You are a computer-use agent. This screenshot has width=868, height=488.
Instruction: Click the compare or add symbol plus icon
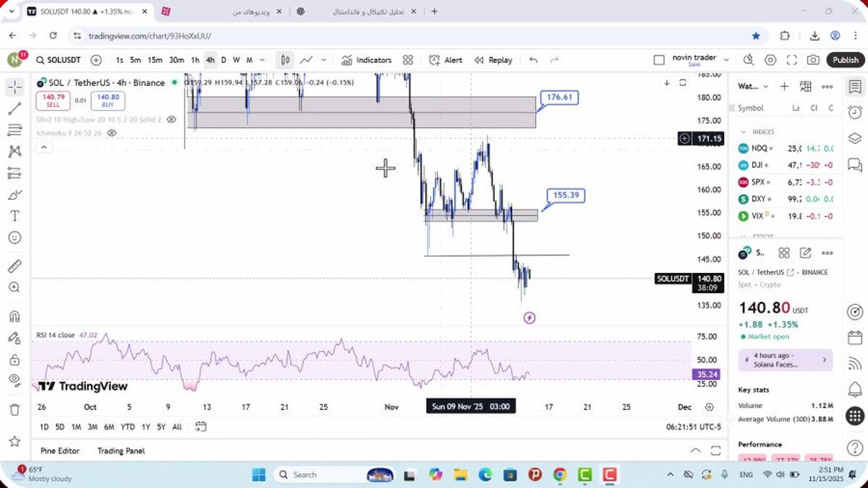96,60
